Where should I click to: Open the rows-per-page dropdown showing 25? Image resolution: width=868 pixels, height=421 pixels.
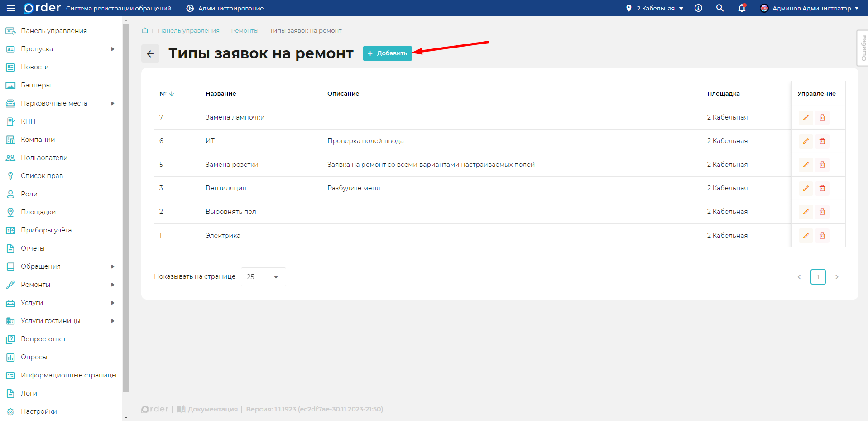[x=263, y=277]
